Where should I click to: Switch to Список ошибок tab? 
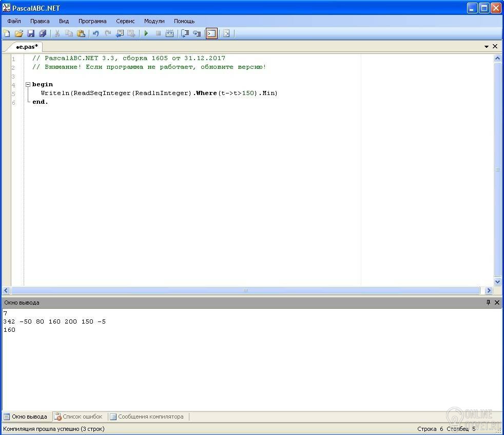tap(79, 417)
